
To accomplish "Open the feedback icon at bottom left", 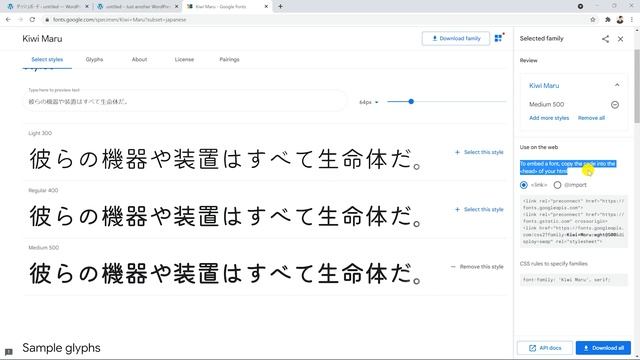I will coord(9,351).
